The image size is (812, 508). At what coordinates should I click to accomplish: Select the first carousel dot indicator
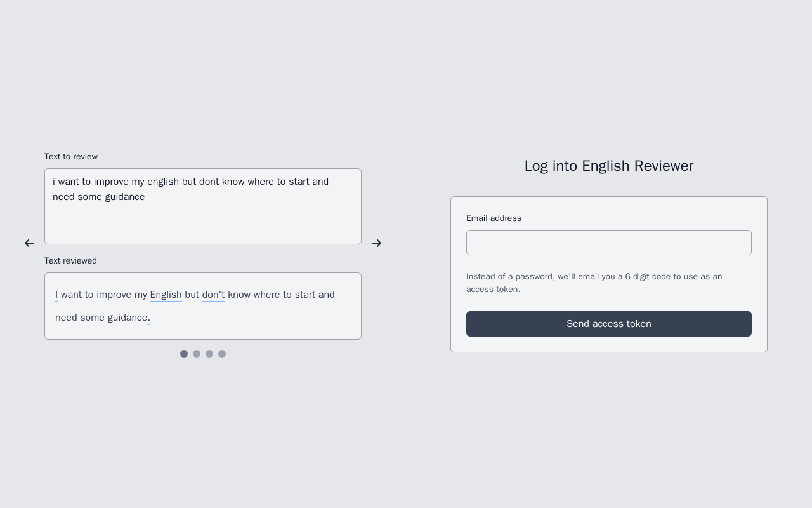[x=184, y=354]
